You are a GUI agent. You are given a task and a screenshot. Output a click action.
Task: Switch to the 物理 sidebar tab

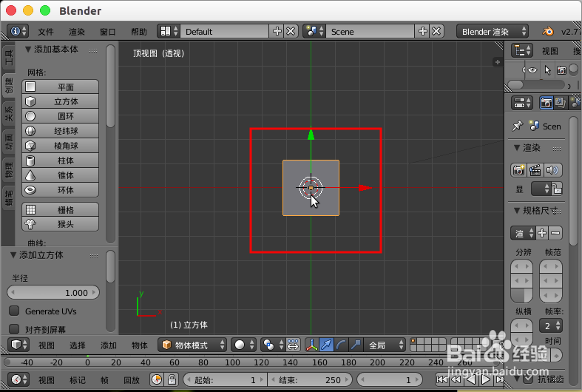coord(8,169)
